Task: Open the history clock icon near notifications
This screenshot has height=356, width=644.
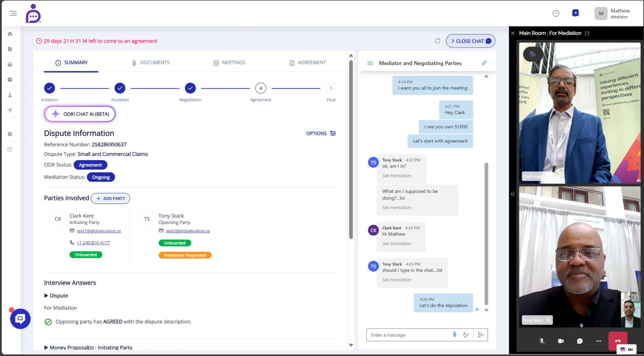Action: pyautogui.click(x=555, y=13)
